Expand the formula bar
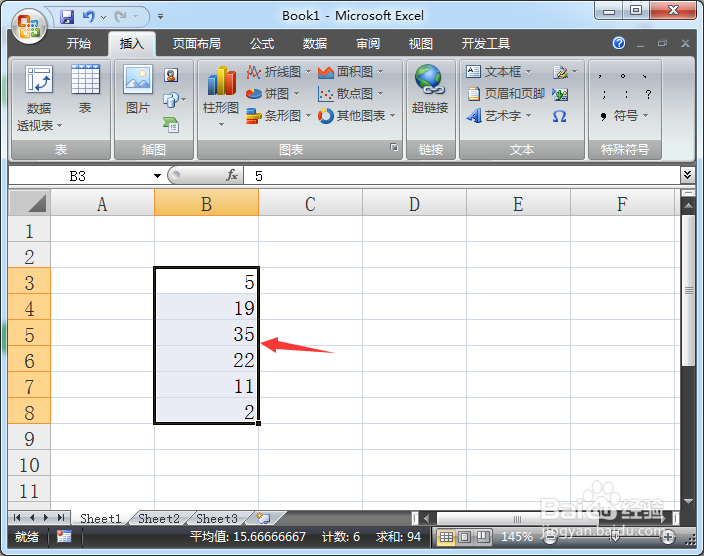 (x=687, y=174)
